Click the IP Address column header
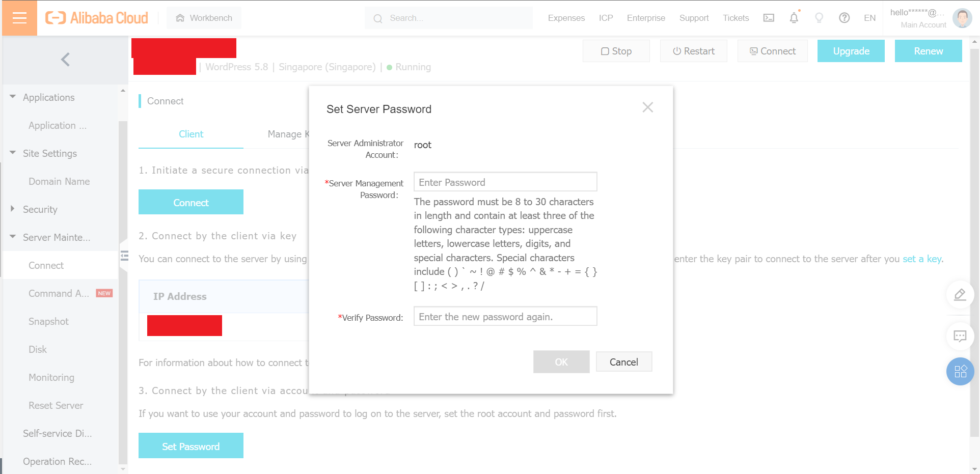Viewport: 980px width, 474px height. tap(180, 296)
